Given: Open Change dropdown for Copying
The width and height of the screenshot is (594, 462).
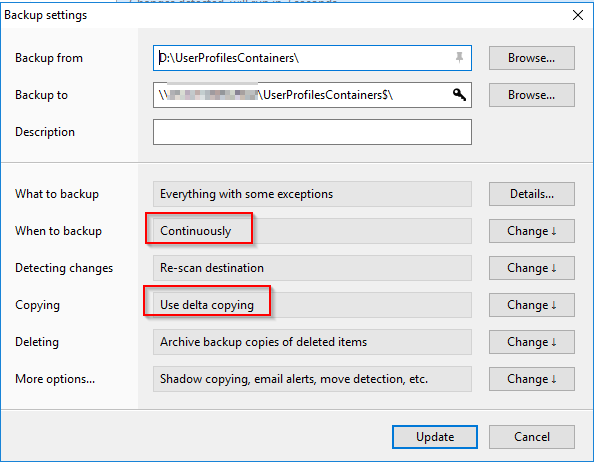Looking at the screenshot, I should click(x=531, y=305).
